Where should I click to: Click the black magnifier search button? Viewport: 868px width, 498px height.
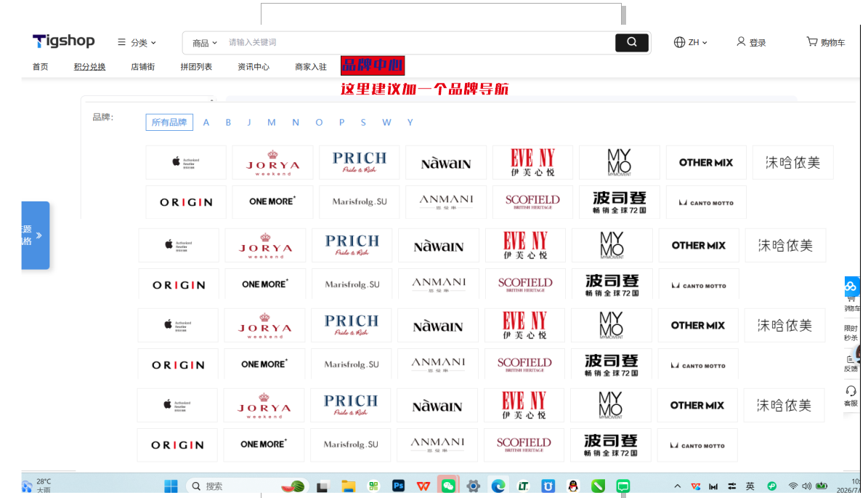click(x=632, y=43)
